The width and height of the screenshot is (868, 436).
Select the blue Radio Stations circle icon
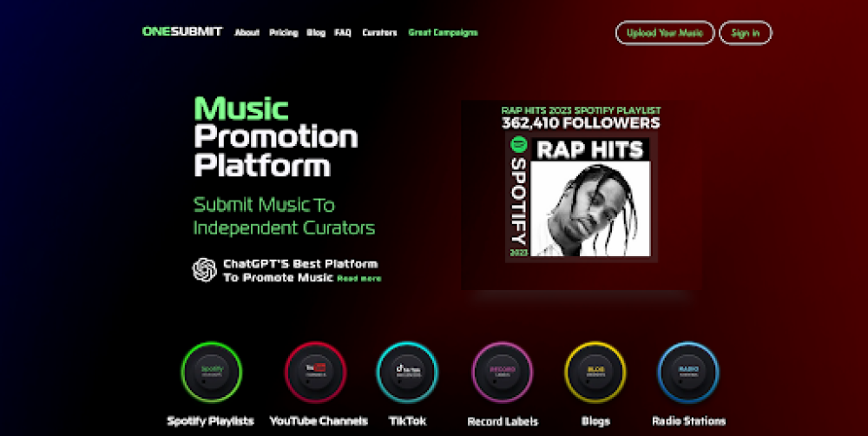click(x=688, y=372)
